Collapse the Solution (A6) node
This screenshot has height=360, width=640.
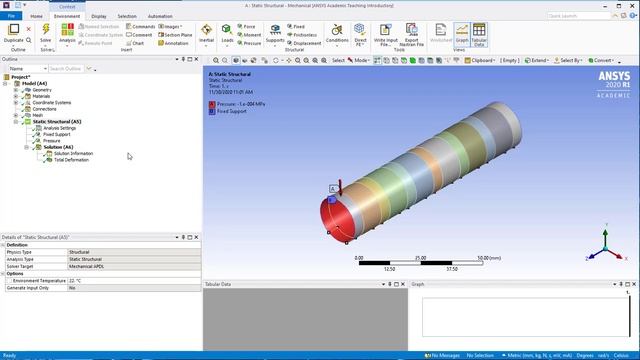(27, 147)
